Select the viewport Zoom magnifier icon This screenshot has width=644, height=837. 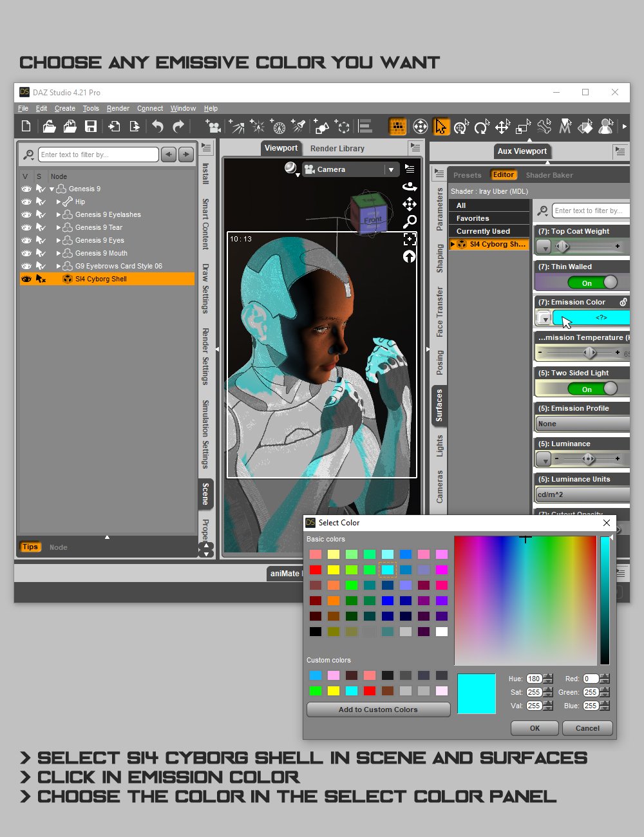(x=410, y=221)
